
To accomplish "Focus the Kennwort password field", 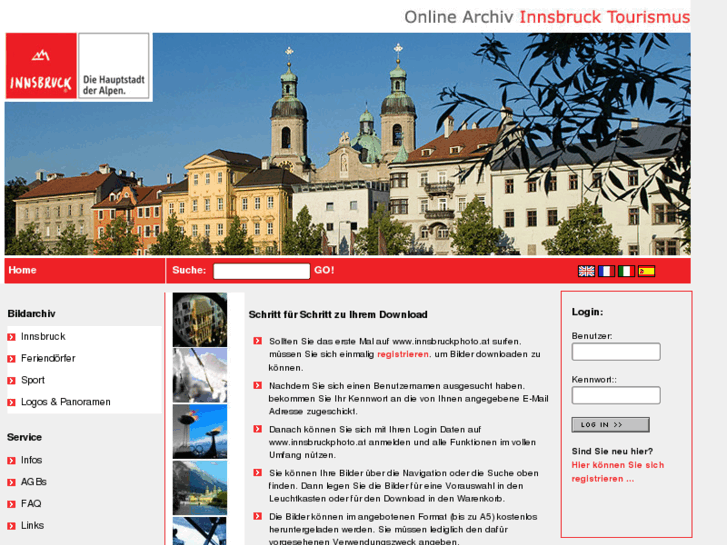I will click(616, 395).
